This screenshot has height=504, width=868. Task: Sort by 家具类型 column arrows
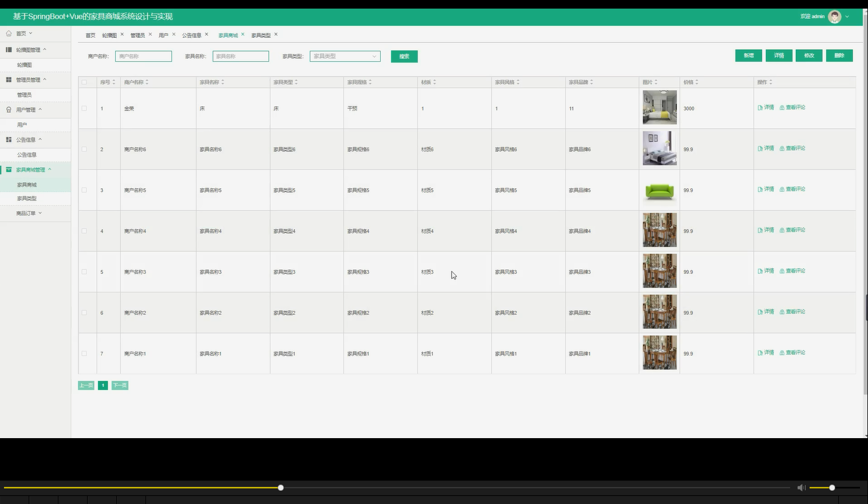point(296,82)
